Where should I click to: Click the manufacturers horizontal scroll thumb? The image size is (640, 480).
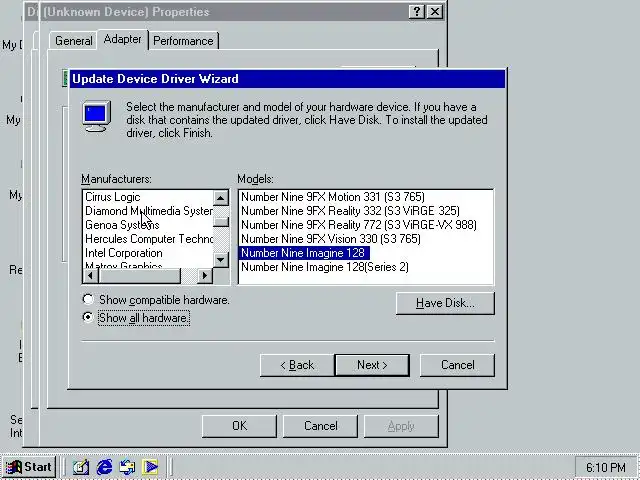140,276
